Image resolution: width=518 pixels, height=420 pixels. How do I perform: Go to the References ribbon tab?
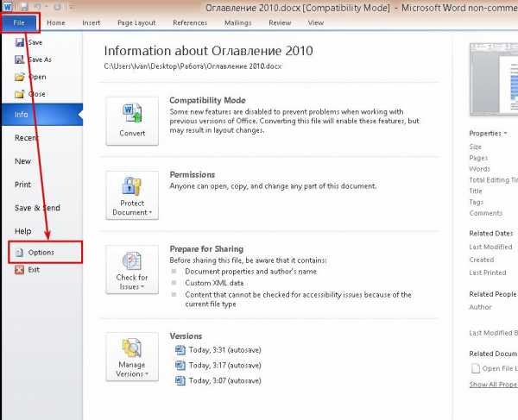tap(190, 22)
